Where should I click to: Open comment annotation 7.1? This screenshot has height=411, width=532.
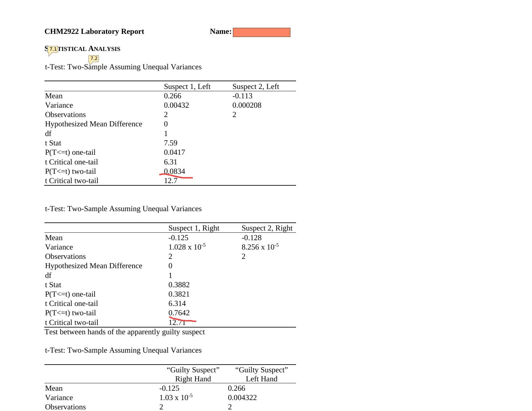click(53, 50)
